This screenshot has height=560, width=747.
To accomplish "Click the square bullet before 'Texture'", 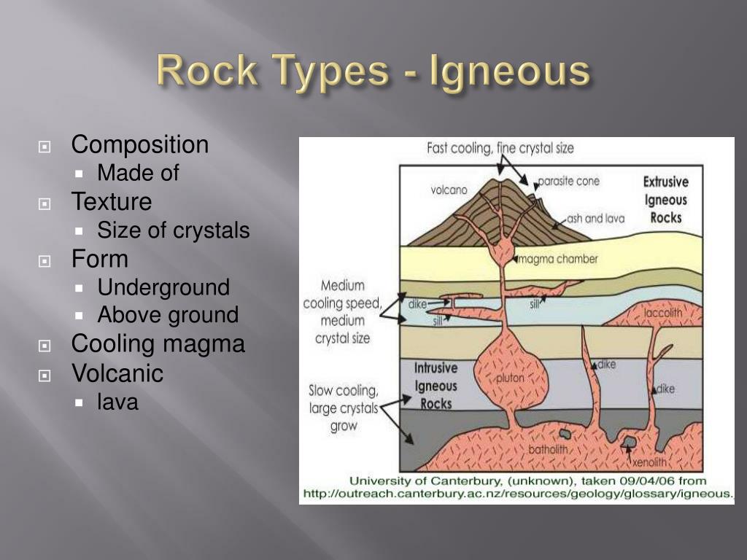I will [x=44, y=204].
